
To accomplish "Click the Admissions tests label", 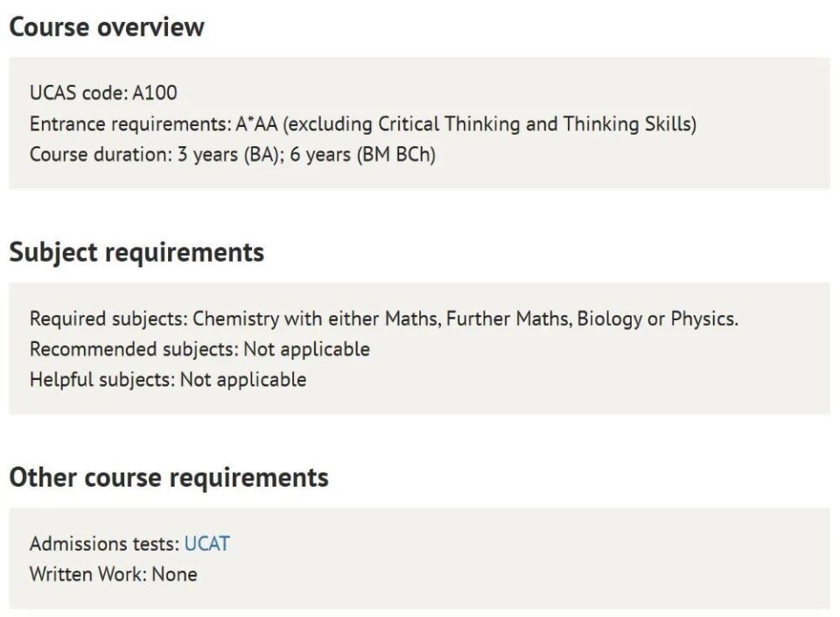I will (104, 543).
